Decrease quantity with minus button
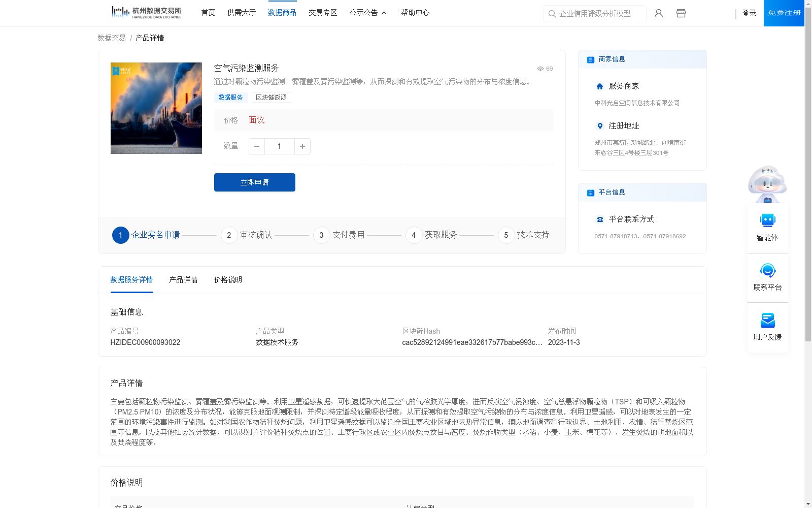The height and width of the screenshot is (508, 812). [257, 146]
